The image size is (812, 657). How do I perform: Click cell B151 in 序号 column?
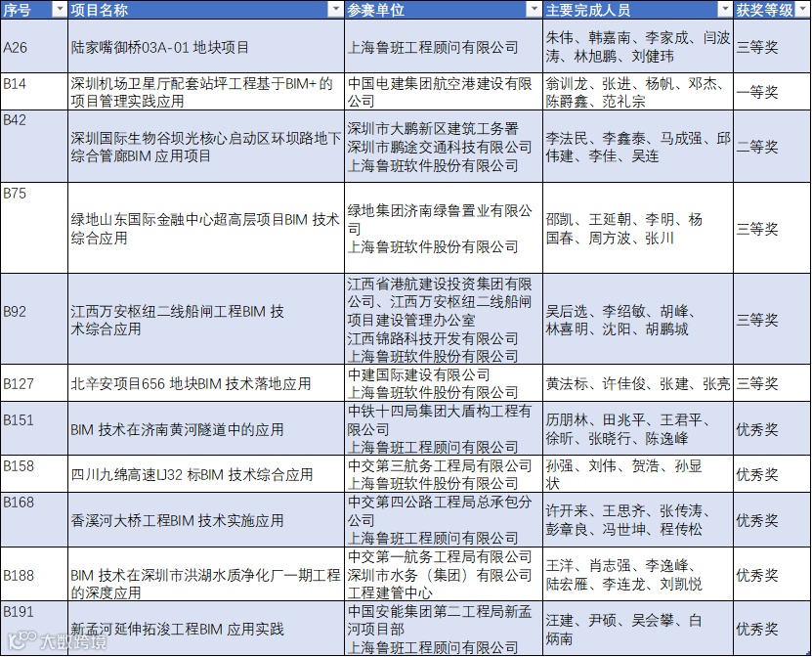[34, 428]
